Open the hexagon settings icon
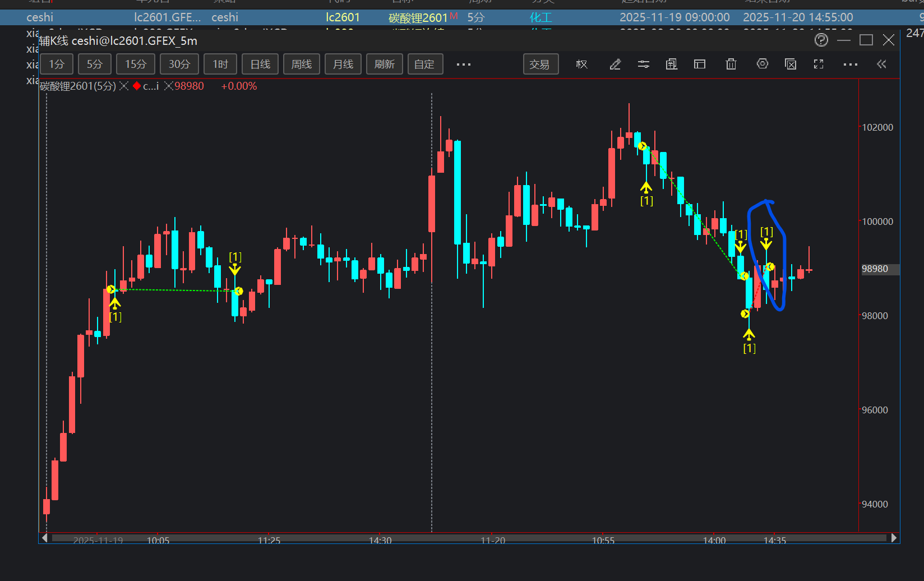The width and height of the screenshot is (924, 581). click(x=762, y=64)
